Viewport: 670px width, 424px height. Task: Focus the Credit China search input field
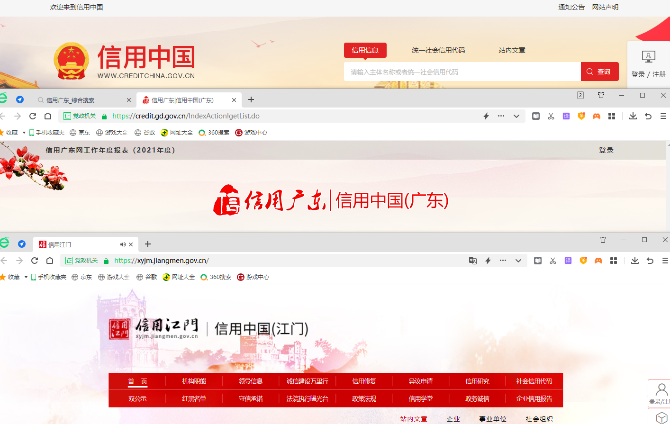click(x=462, y=72)
